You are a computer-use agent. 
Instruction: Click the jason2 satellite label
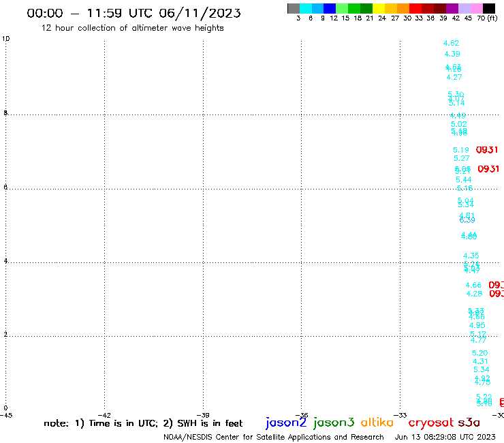286,423
